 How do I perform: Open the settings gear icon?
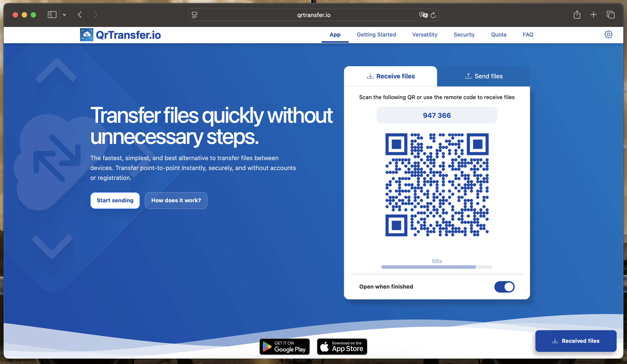(608, 34)
